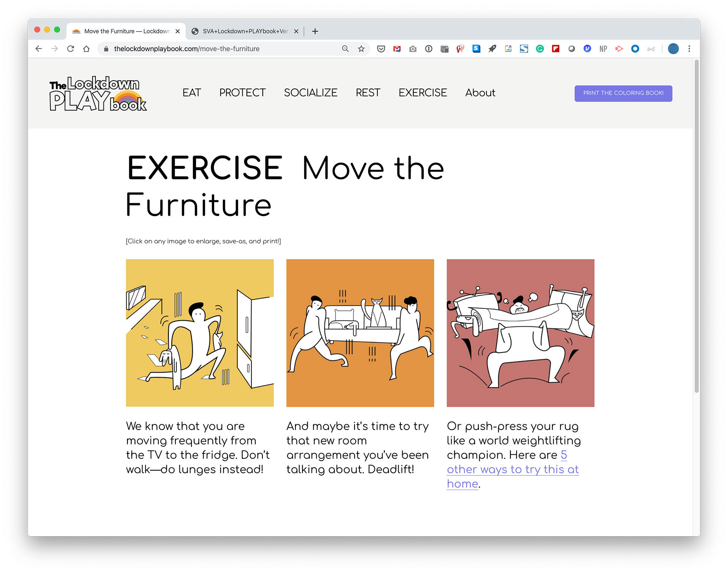728x573 pixels.
Task: Bookmark this page with star icon
Action: pyautogui.click(x=361, y=49)
